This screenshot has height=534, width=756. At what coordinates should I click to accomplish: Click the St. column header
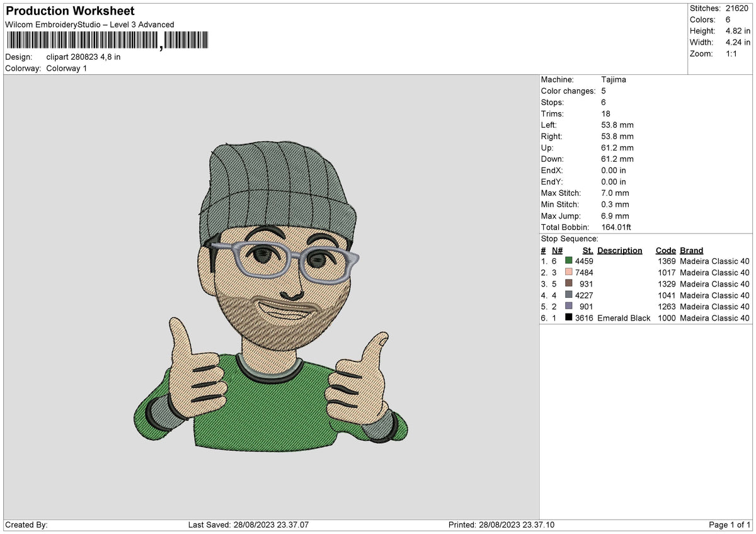(588, 251)
